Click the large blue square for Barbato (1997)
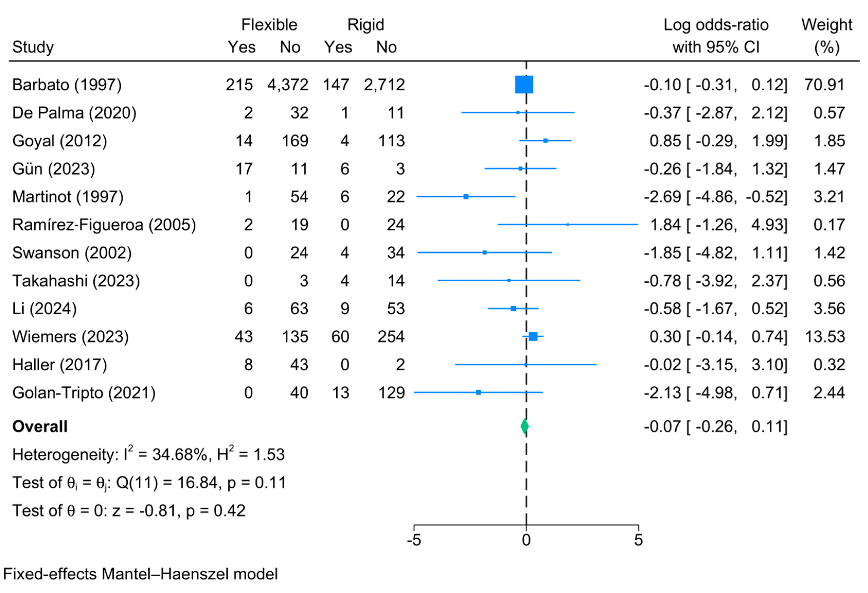This screenshot has height=593, width=868. click(524, 85)
